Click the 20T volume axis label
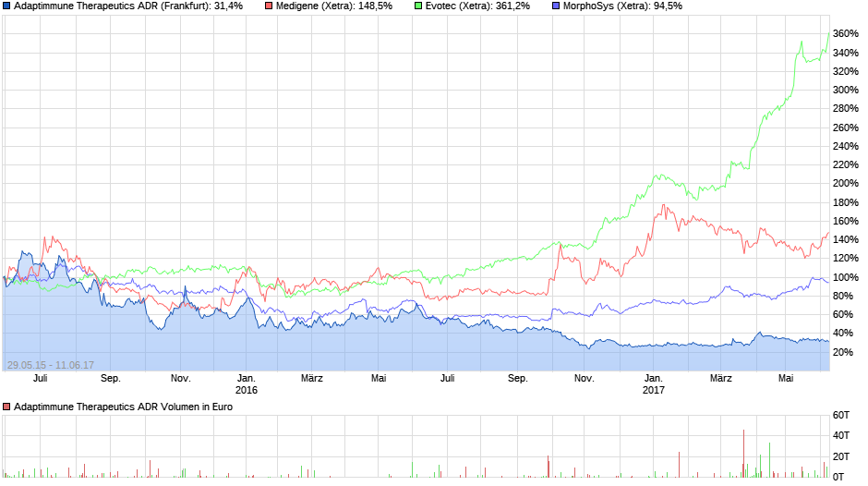 pos(841,456)
